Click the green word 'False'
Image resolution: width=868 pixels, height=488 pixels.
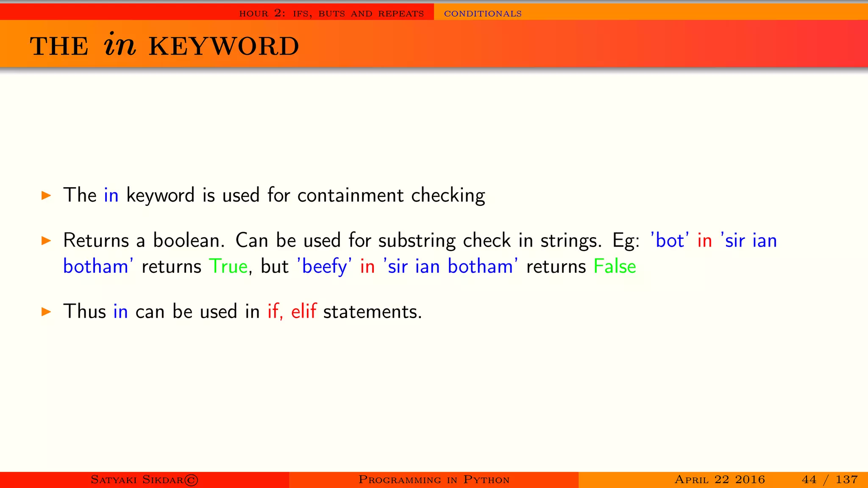click(x=615, y=266)
